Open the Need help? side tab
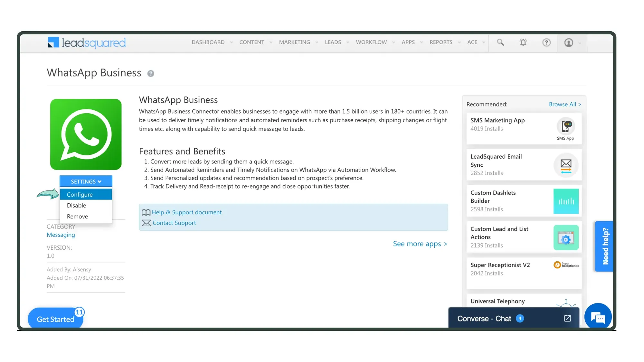This screenshot has height=362, width=644. pos(604,246)
